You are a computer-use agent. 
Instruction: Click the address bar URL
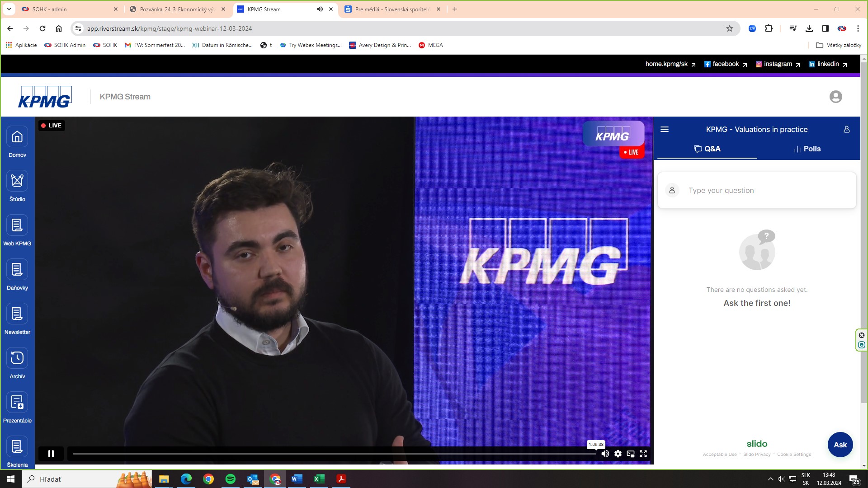pos(170,28)
